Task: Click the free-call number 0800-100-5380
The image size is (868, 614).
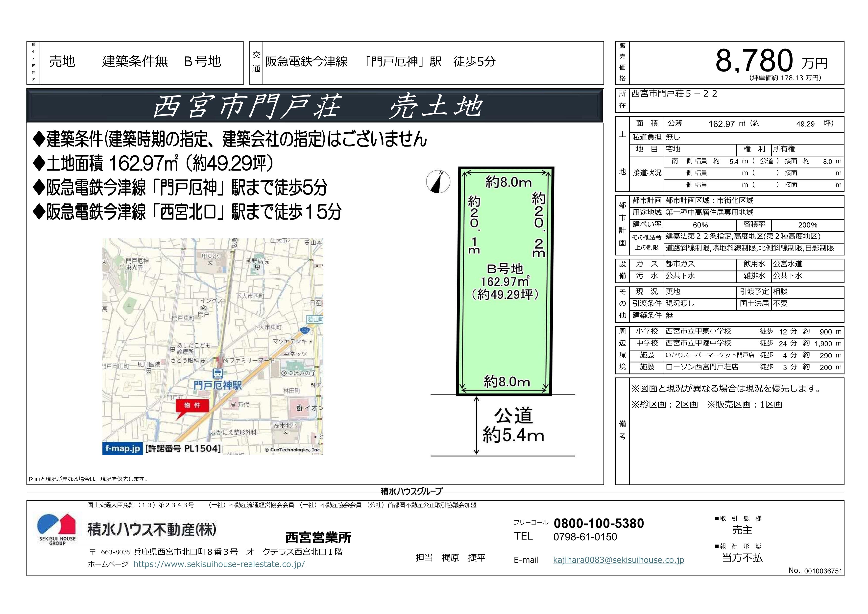Action: pos(599,523)
